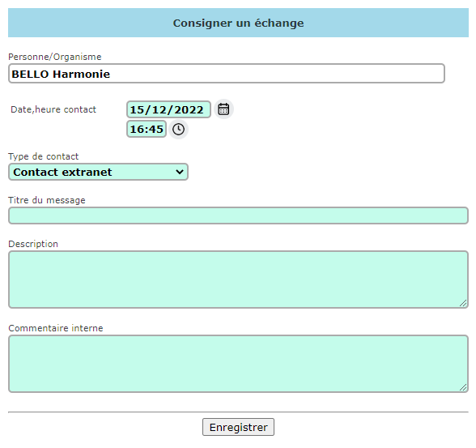Click inside the Commentaire interne text area

[238, 364]
